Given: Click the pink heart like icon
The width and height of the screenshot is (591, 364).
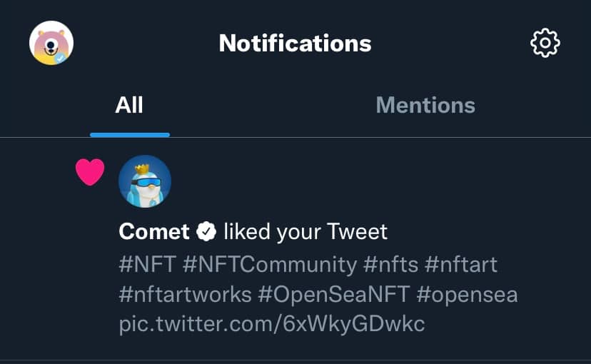Looking at the screenshot, I should coord(90,172).
